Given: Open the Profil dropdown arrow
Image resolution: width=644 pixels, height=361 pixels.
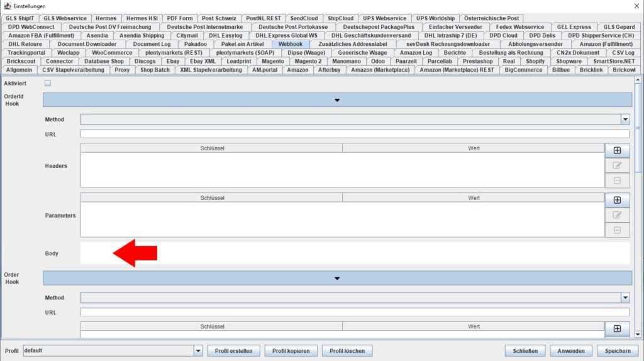Looking at the screenshot, I should 198,351.
